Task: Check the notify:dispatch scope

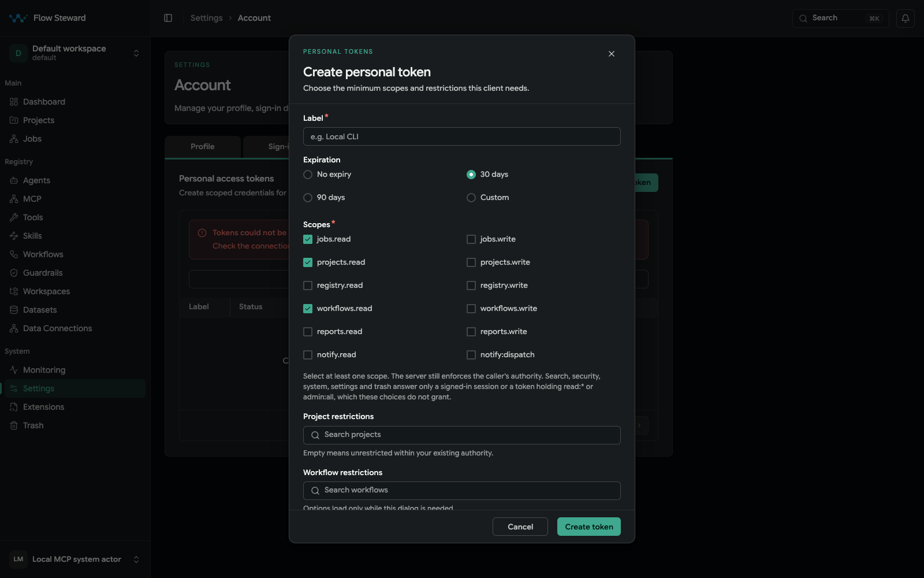Action: [471, 355]
